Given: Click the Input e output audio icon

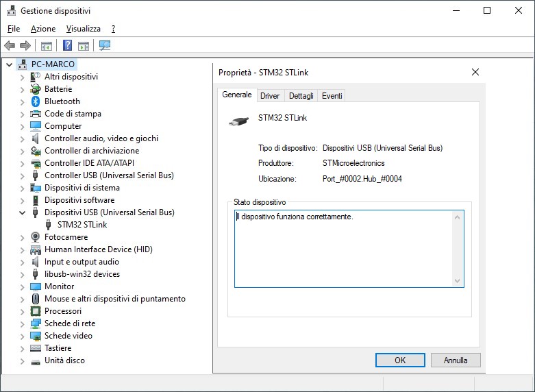Looking at the screenshot, I should pyautogui.click(x=36, y=262).
